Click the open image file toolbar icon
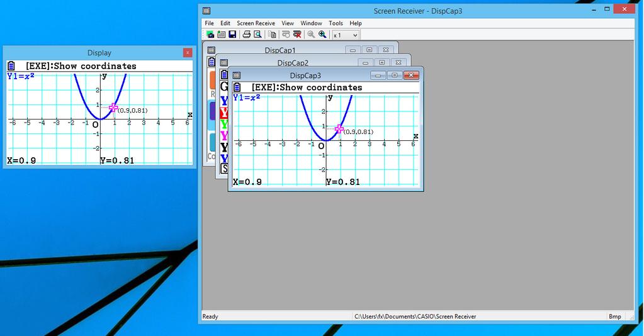 [221, 35]
